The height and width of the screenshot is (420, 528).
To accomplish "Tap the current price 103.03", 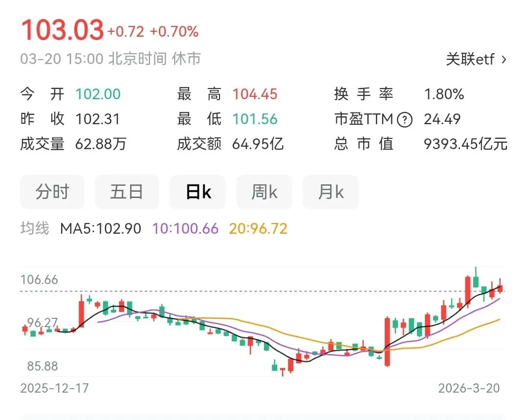I will pos(62,30).
